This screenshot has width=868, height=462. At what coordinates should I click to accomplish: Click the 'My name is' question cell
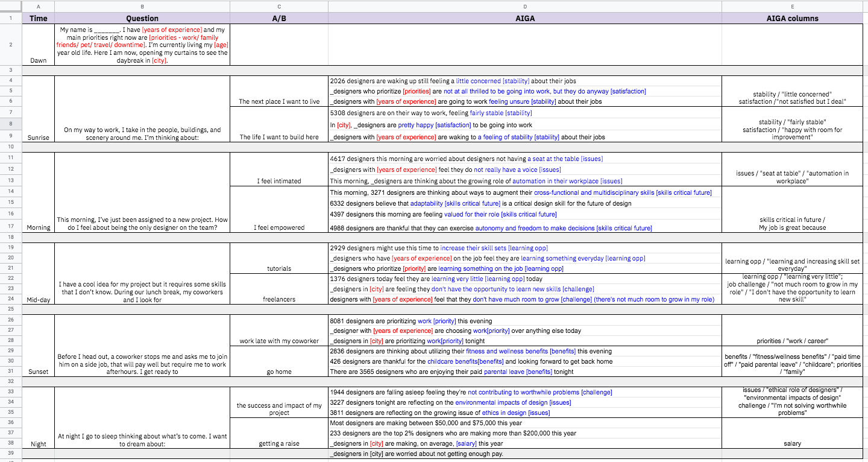(x=142, y=45)
